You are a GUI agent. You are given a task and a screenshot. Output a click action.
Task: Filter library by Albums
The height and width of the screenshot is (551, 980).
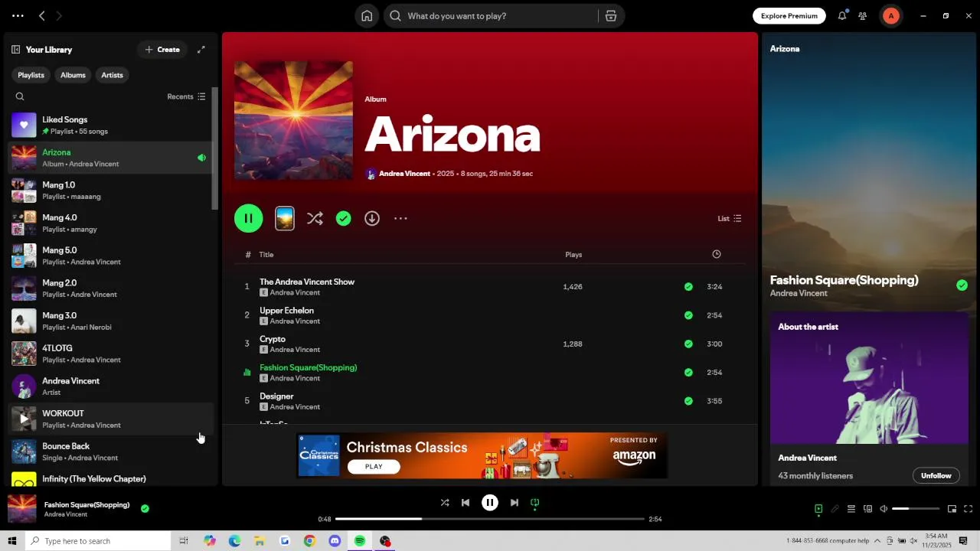tap(73, 75)
